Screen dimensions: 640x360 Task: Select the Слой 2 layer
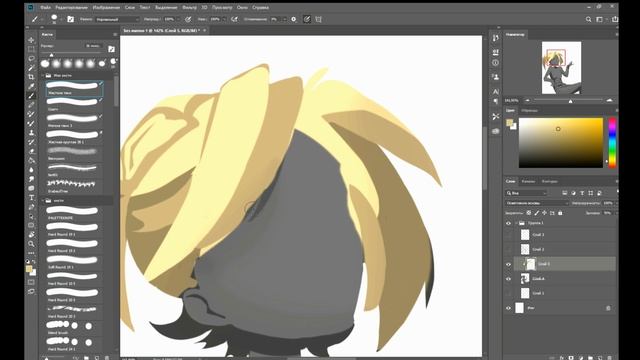(565, 249)
